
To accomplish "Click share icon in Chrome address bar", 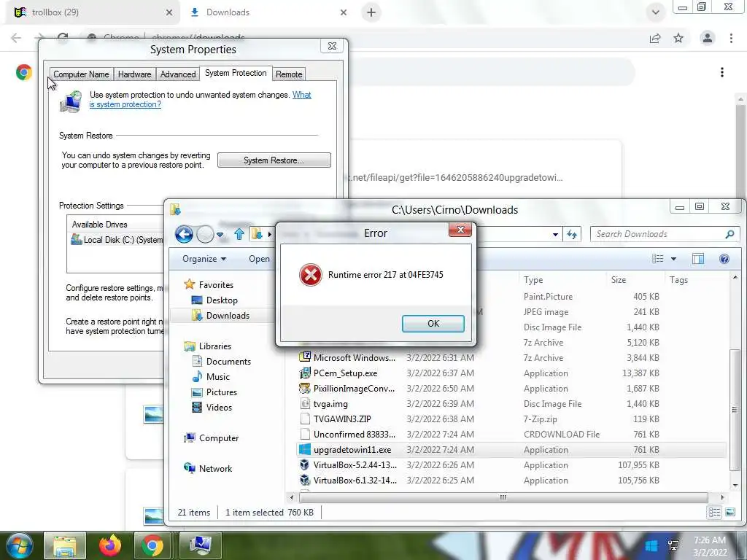I will pyautogui.click(x=655, y=38).
